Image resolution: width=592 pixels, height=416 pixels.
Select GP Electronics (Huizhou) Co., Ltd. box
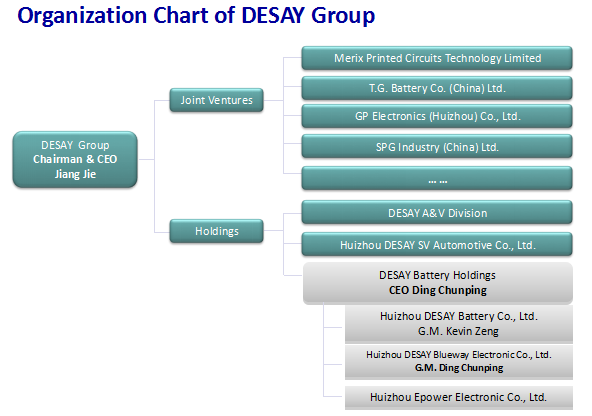click(437, 116)
